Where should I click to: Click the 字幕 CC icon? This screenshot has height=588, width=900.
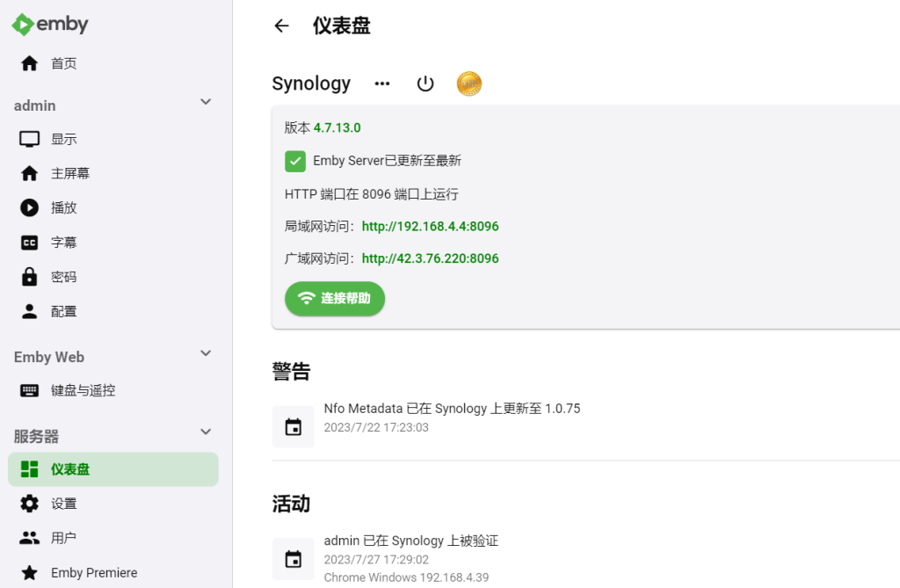[29, 243]
